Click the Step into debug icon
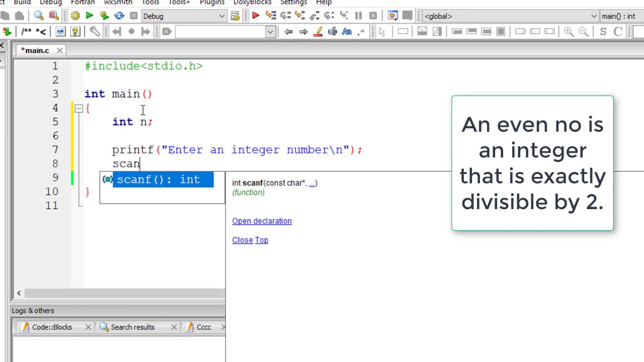The width and height of the screenshot is (644, 362). pyautogui.click(x=300, y=16)
